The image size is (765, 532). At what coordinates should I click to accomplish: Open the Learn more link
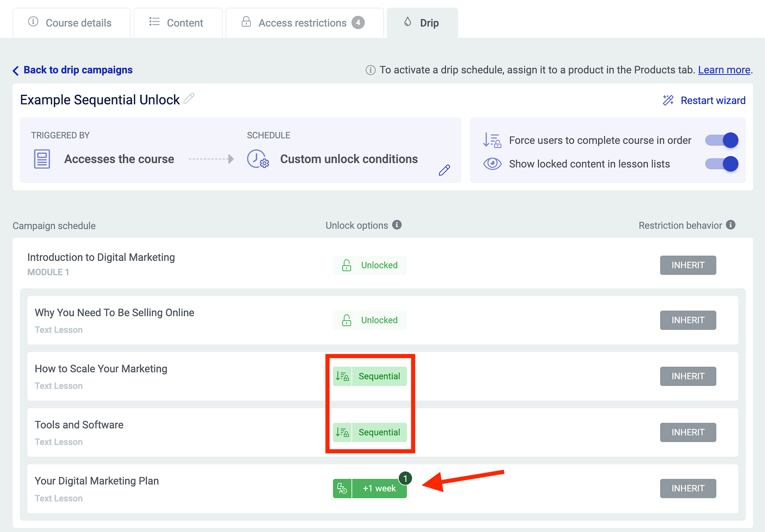click(724, 70)
